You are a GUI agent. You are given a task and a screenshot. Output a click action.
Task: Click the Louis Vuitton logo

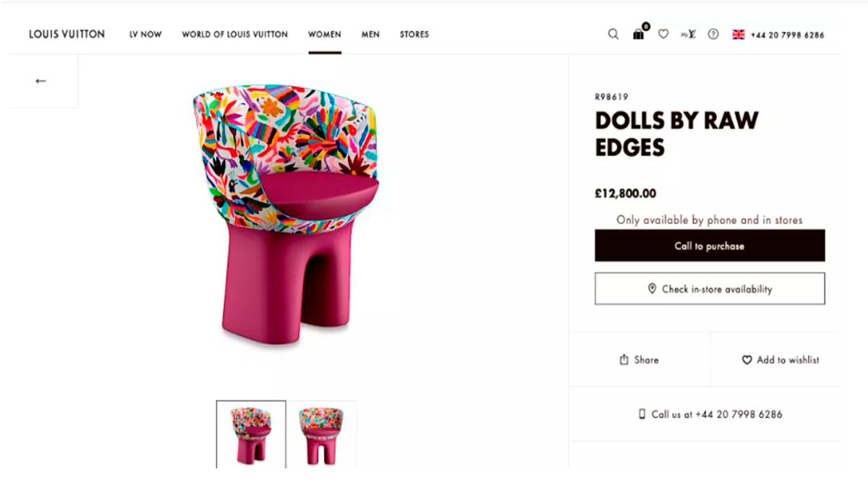click(x=67, y=34)
